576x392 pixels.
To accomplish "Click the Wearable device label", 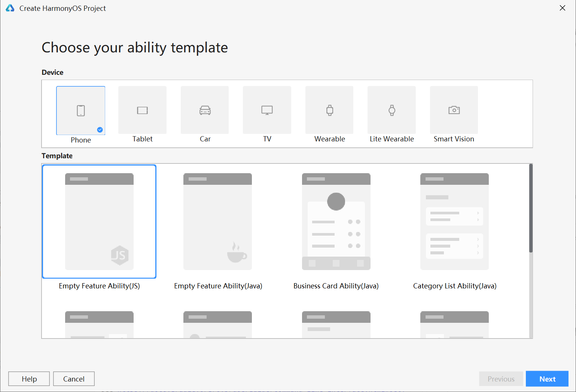I will pos(330,139).
